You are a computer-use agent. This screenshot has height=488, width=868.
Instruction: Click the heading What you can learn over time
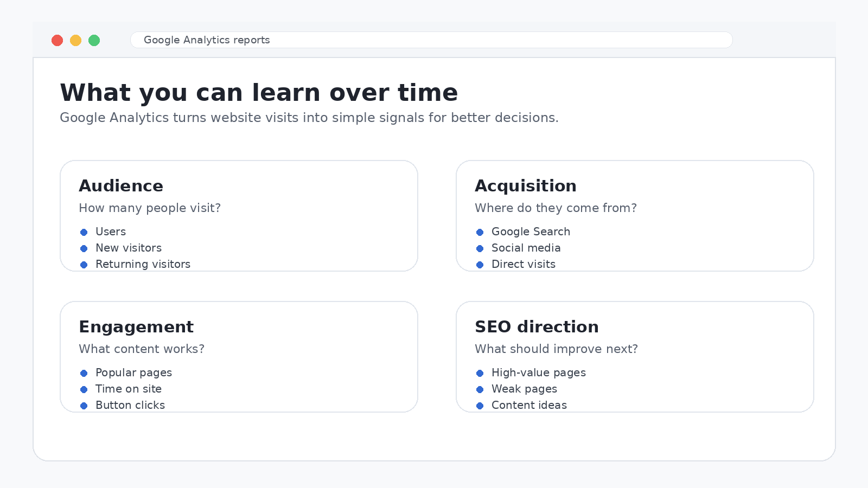(x=259, y=93)
